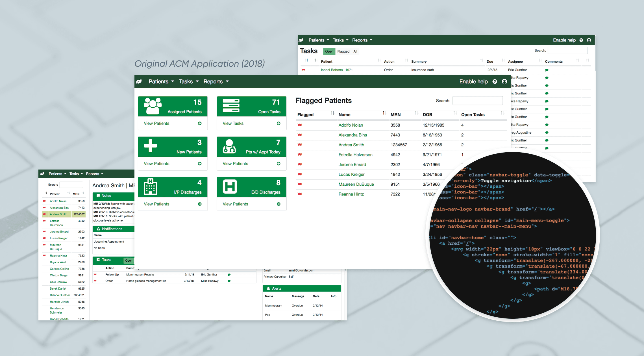Click the I/P Discharges hospital building icon
The image size is (644, 356).
(x=151, y=186)
